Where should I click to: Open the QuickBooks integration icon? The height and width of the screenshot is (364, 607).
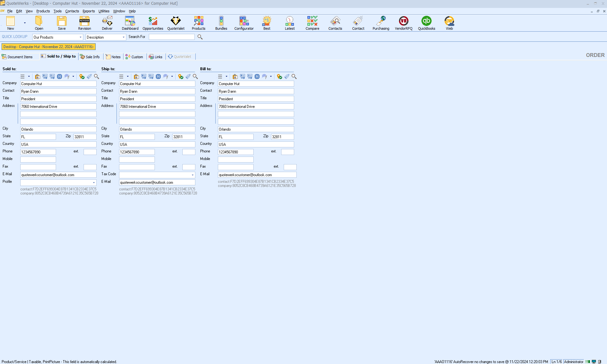point(427,23)
